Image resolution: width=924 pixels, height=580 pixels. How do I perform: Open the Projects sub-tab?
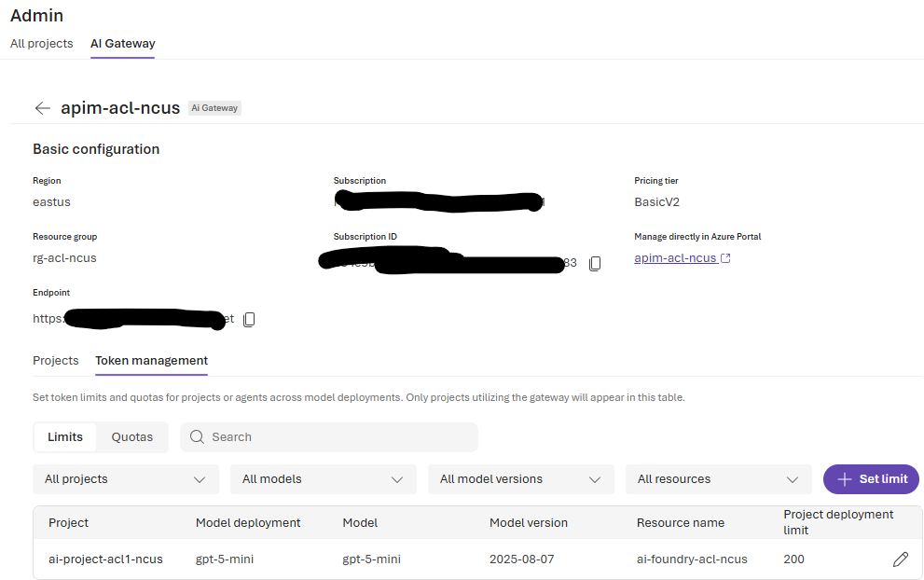click(55, 361)
